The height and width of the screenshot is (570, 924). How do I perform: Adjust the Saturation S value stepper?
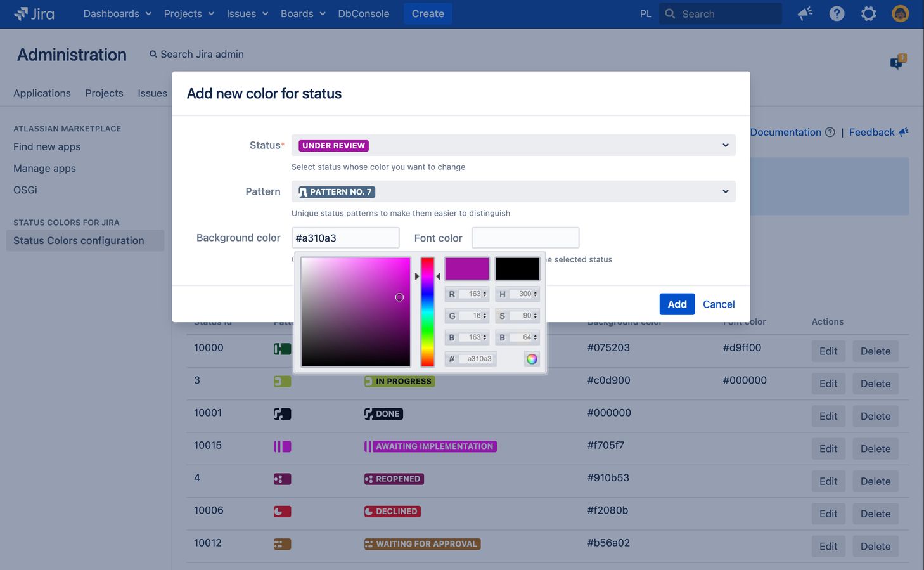pyautogui.click(x=536, y=316)
